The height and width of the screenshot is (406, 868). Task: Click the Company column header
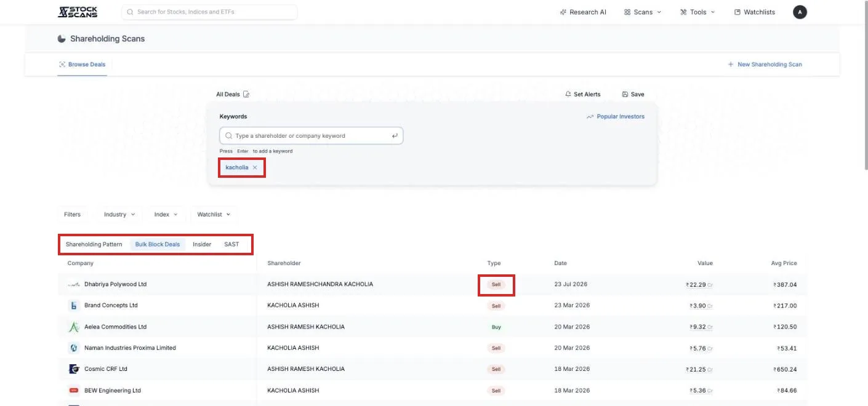(81, 263)
